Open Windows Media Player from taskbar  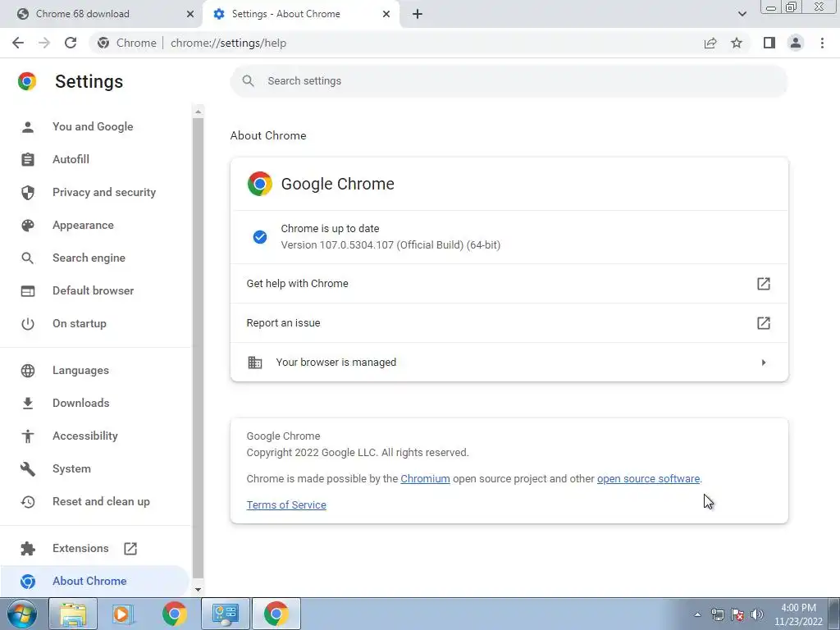(x=123, y=614)
